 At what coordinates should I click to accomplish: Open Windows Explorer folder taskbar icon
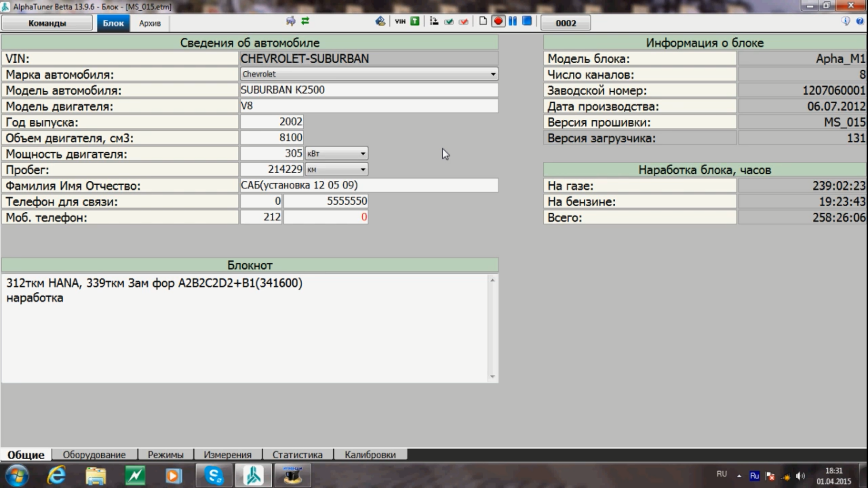point(95,476)
